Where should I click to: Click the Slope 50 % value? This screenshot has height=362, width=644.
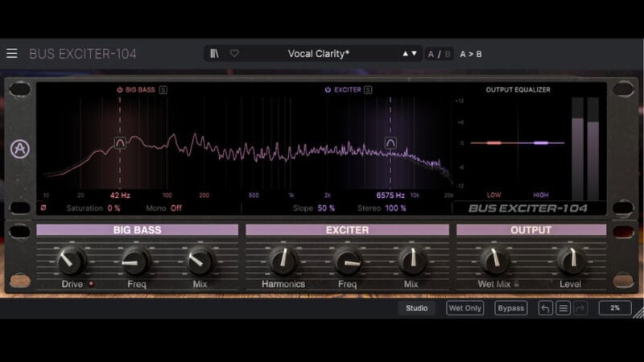pos(326,208)
